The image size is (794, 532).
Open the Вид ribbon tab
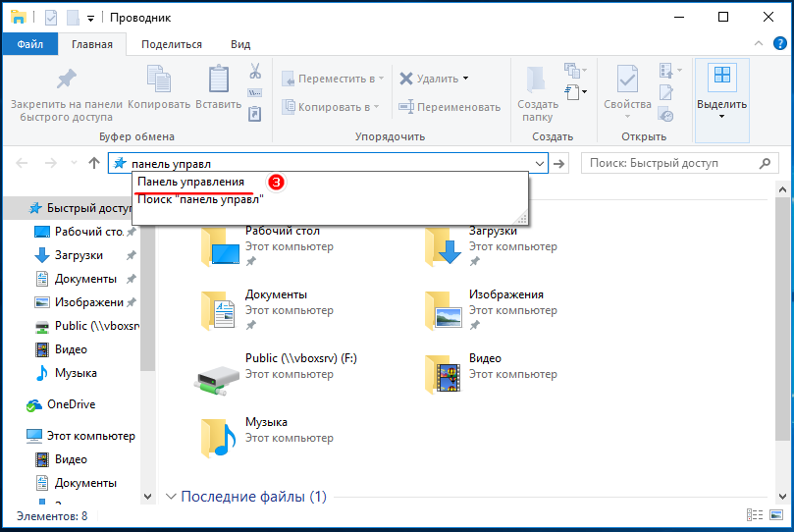click(x=240, y=44)
